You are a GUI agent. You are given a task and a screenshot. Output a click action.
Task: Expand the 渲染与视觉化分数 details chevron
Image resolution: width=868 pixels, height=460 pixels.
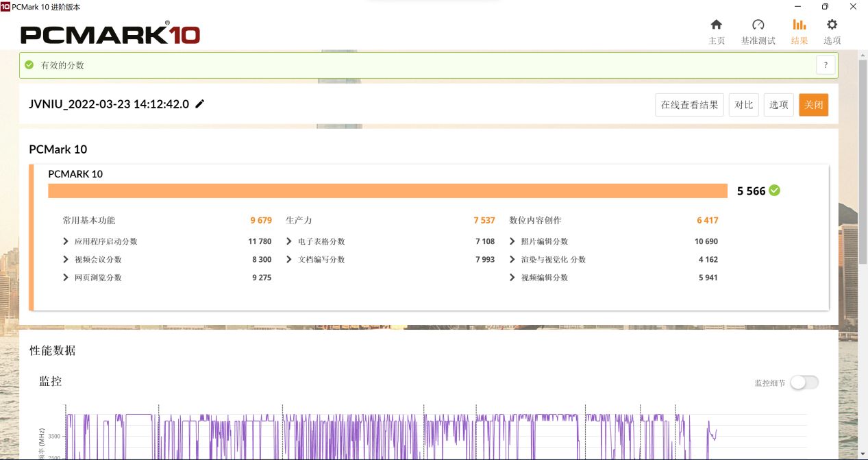click(x=512, y=259)
